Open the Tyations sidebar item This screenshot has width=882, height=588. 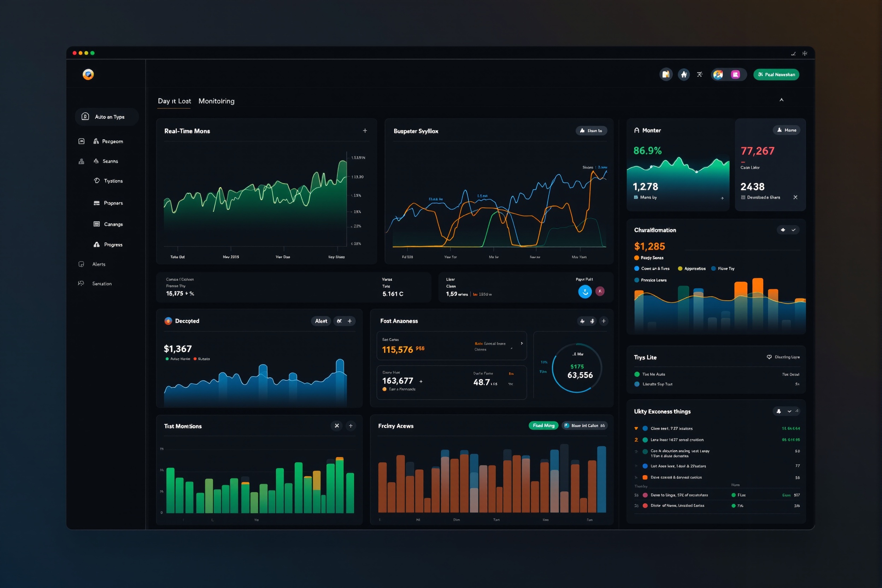108,181
